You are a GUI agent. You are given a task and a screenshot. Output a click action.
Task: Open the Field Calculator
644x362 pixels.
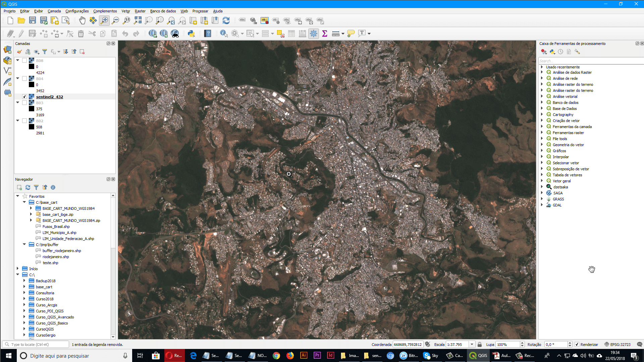point(303,34)
